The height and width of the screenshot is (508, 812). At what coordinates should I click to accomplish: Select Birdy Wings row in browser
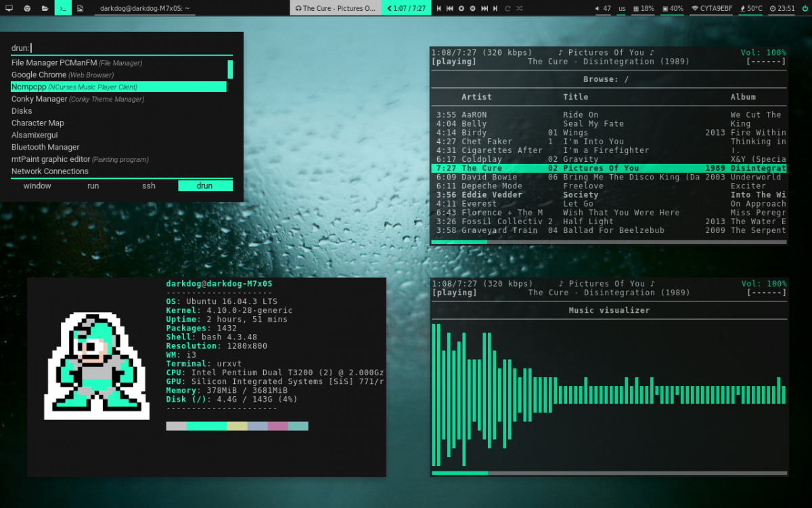[609, 133]
